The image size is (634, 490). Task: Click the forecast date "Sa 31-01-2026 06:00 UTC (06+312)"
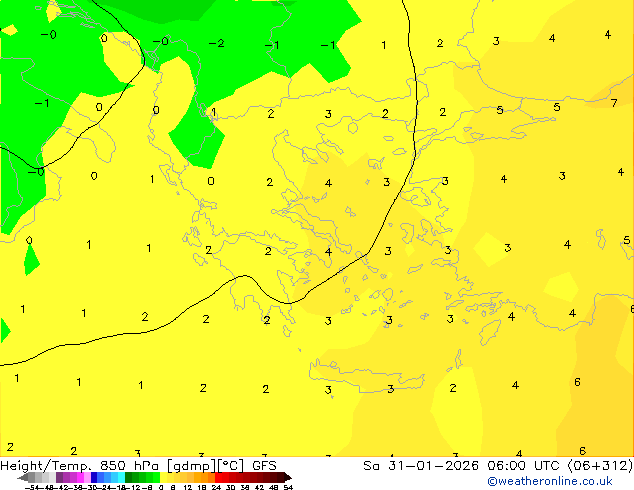(x=498, y=466)
